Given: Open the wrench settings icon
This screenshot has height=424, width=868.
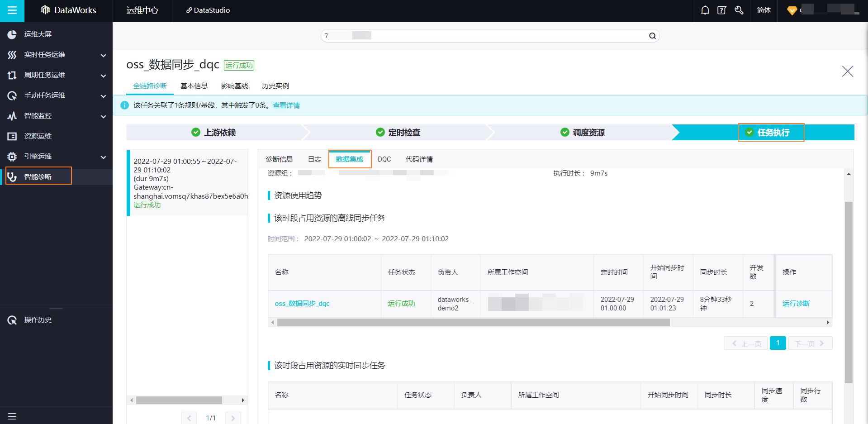Looking at the screenshot, I should (x=739, y=10).
